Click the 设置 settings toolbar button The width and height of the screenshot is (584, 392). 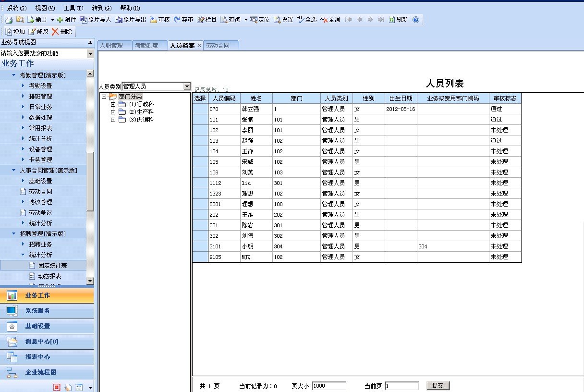coord(283,20)
